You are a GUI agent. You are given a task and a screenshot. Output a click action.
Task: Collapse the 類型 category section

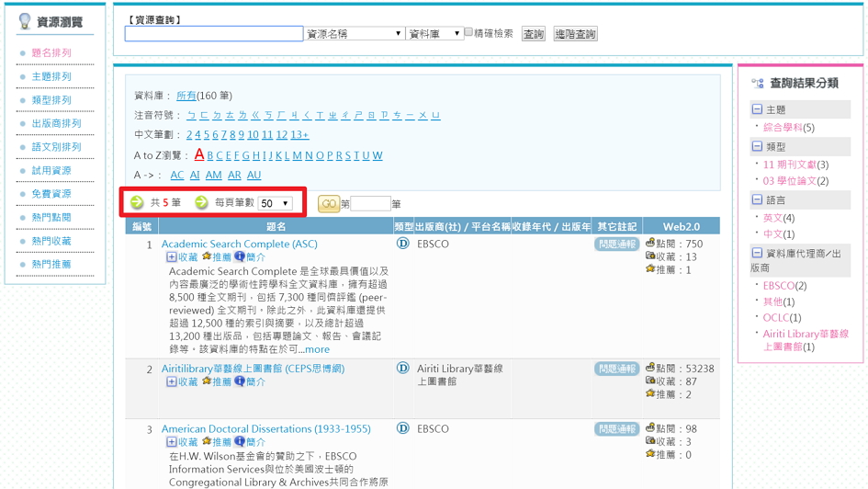point(757,146)
